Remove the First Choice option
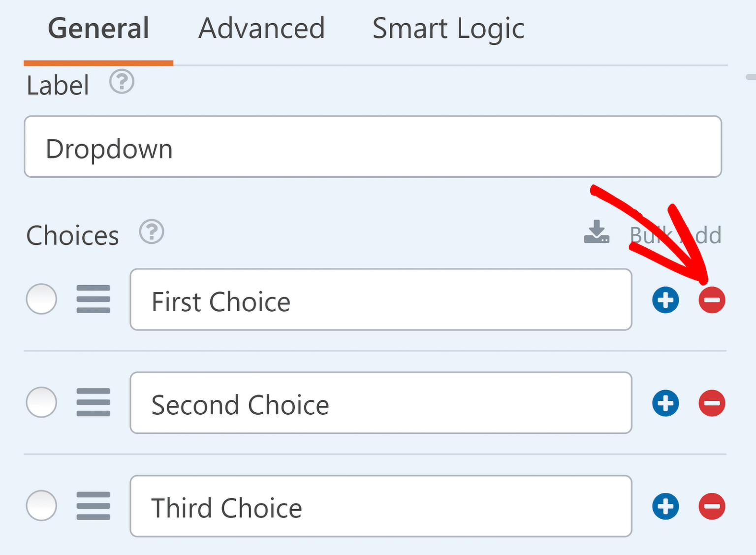The height and width of the screenshot is (555, 756). coord(712,299)
